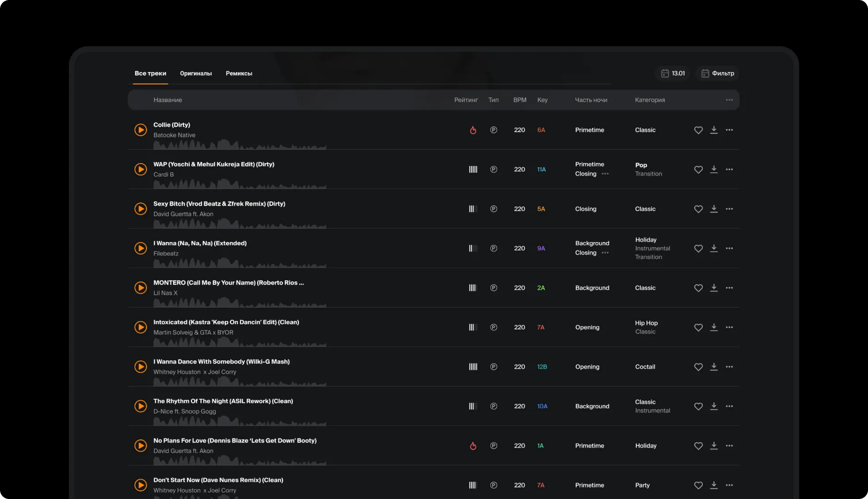
Task: Heart I Wanna Dance With Somebody
Action: [x=699, y=367]
